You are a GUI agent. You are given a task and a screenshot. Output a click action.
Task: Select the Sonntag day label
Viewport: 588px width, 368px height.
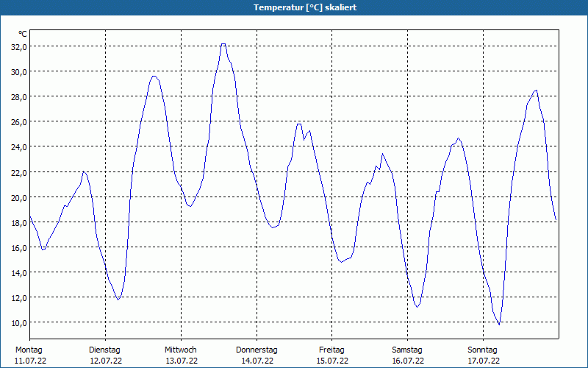pyautogui.click(x=483, y=350)
